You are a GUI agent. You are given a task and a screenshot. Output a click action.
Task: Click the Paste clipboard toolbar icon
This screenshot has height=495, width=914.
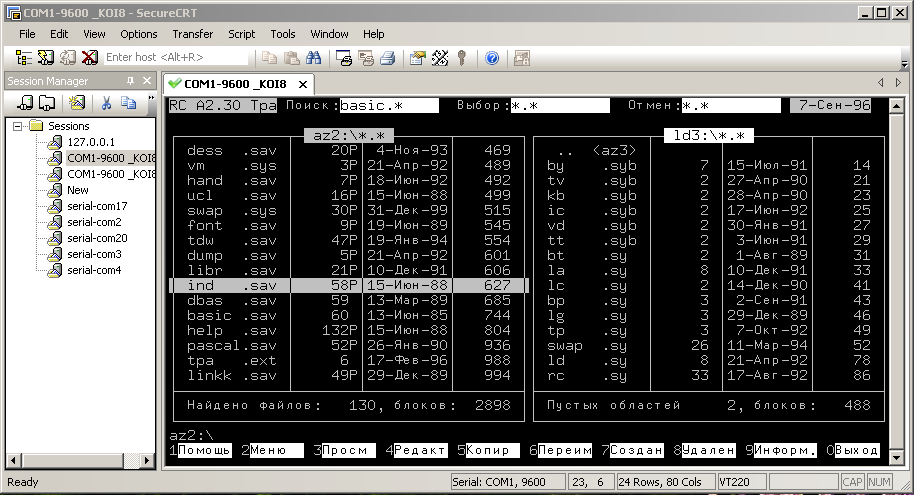pyautogui.click(x=291, y=58)
